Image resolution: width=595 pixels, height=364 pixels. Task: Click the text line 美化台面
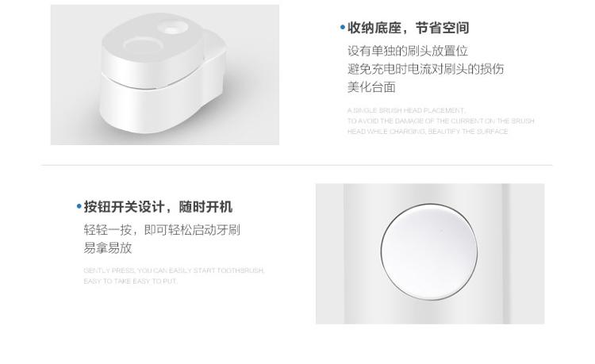tap(371, 87)
